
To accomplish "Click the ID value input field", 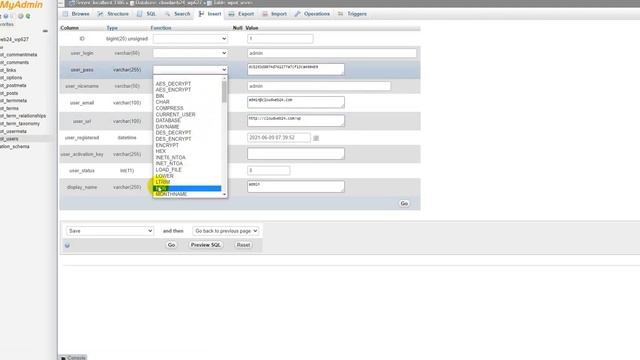I will tap(280, 39).
